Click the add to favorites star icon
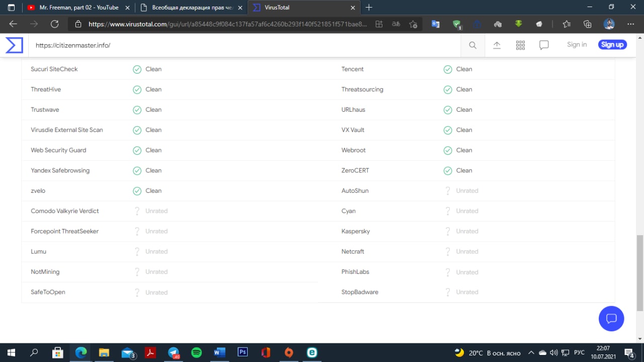This screenshot has width=644, height=362. (x=413, y=24)
